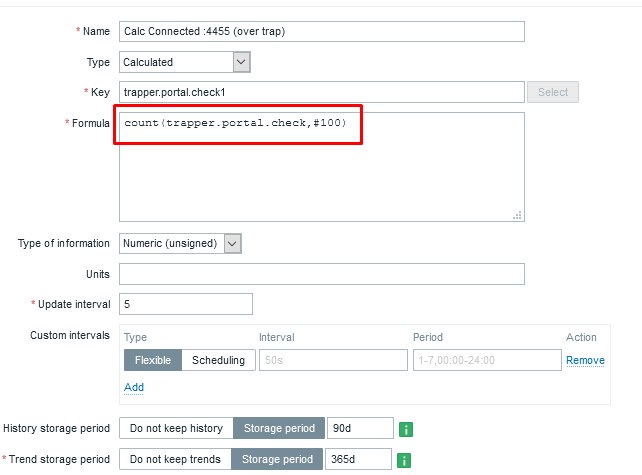Click Add custom interval link
The height and width of the screenshot is (475, 642).
click(x=134, y=387)
